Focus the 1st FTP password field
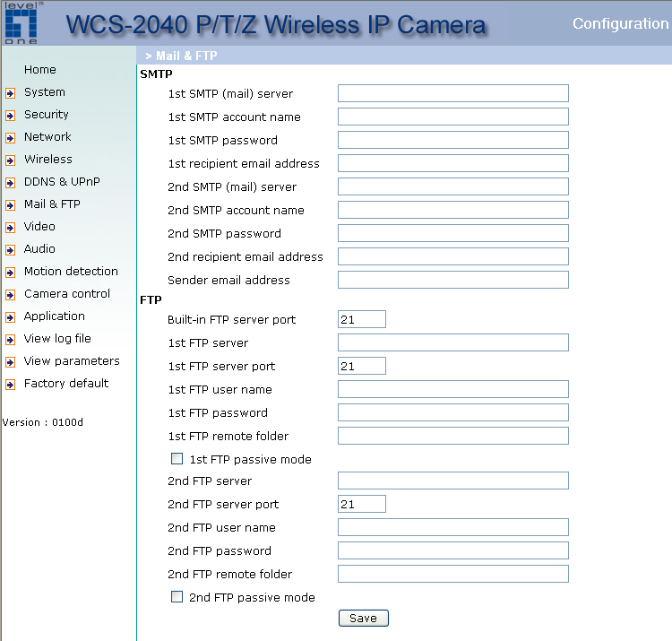The height and width of the screenshot is (641, 672). pyautogui.click(x=453, y=412)
